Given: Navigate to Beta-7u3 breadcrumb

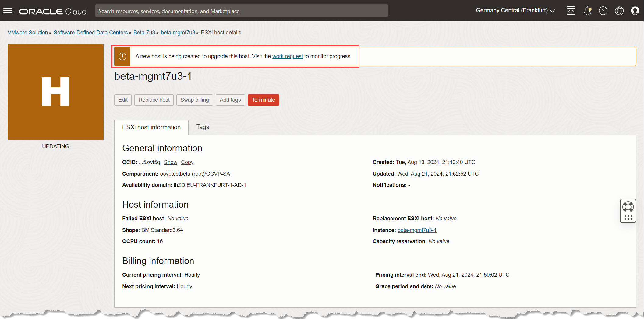Looking at the screenshot, I should [144, 33].
